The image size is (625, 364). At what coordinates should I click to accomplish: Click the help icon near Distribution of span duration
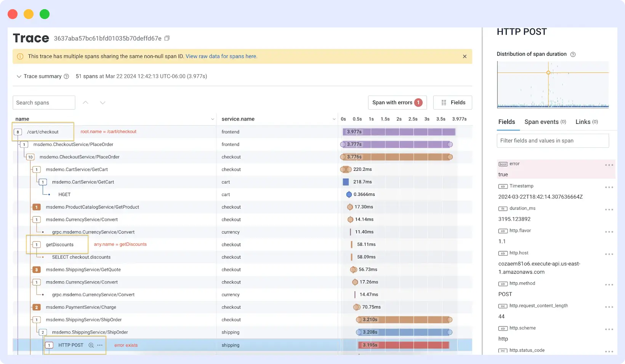click(573, 54)
